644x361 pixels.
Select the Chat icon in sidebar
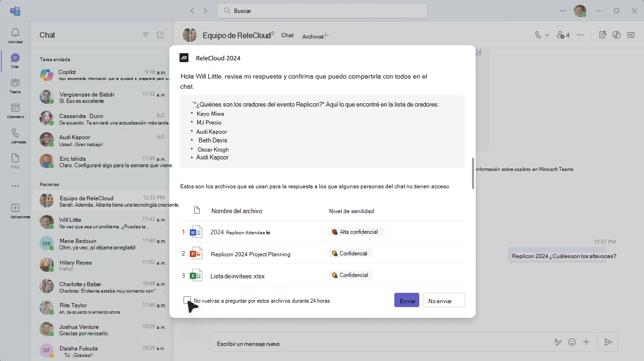15,58
